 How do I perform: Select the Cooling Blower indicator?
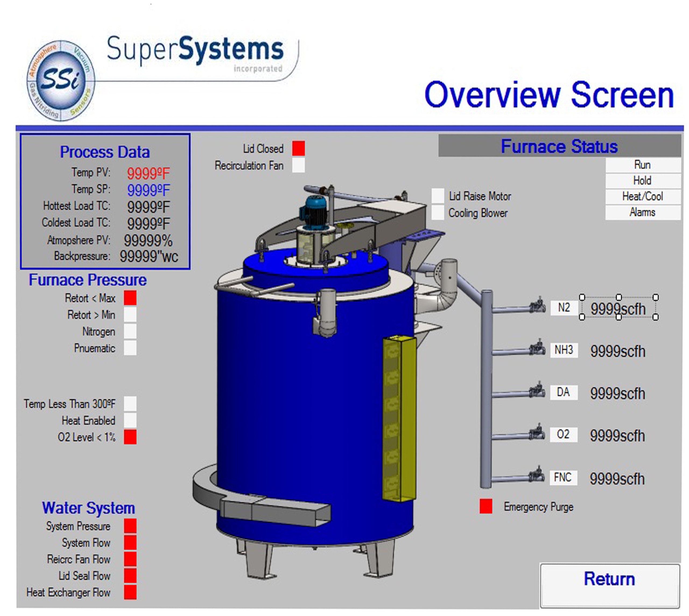tap(438, 213)
